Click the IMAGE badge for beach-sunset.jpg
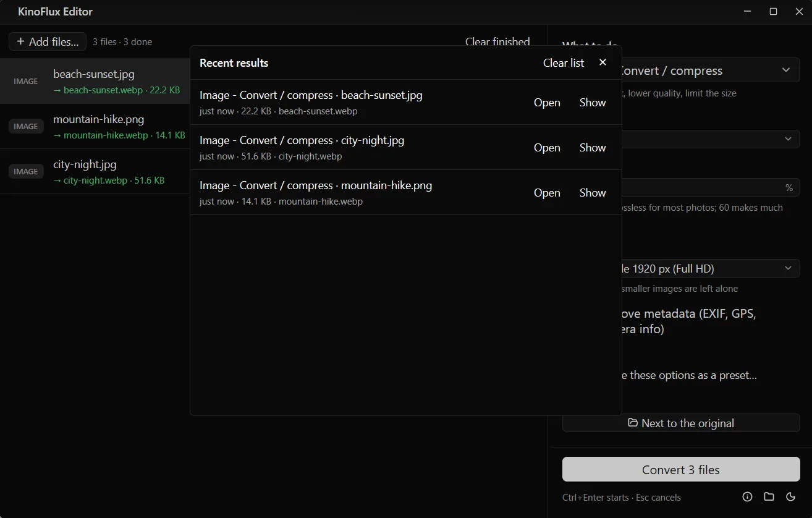 point(26,81)
